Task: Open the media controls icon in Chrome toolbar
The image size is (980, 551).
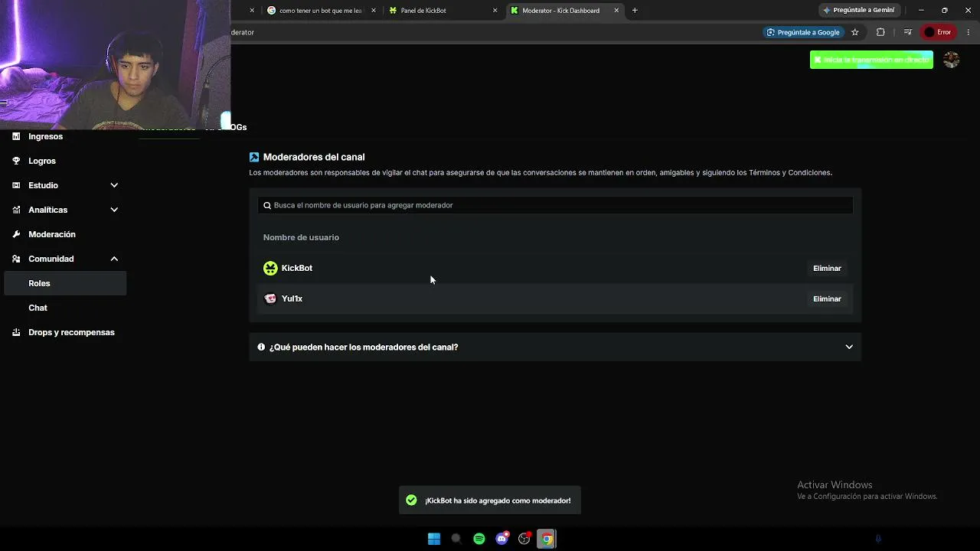Action: pyautogui.click(x=907, y=32)
